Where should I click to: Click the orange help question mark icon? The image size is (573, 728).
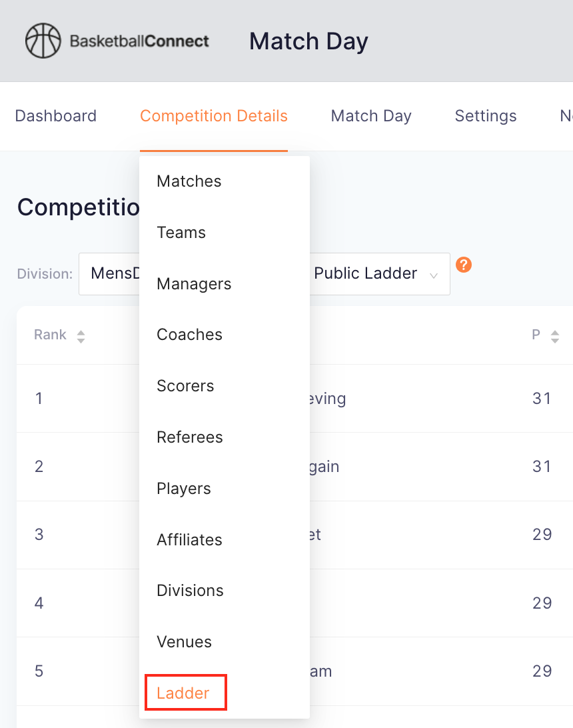(x=464, y=265)
